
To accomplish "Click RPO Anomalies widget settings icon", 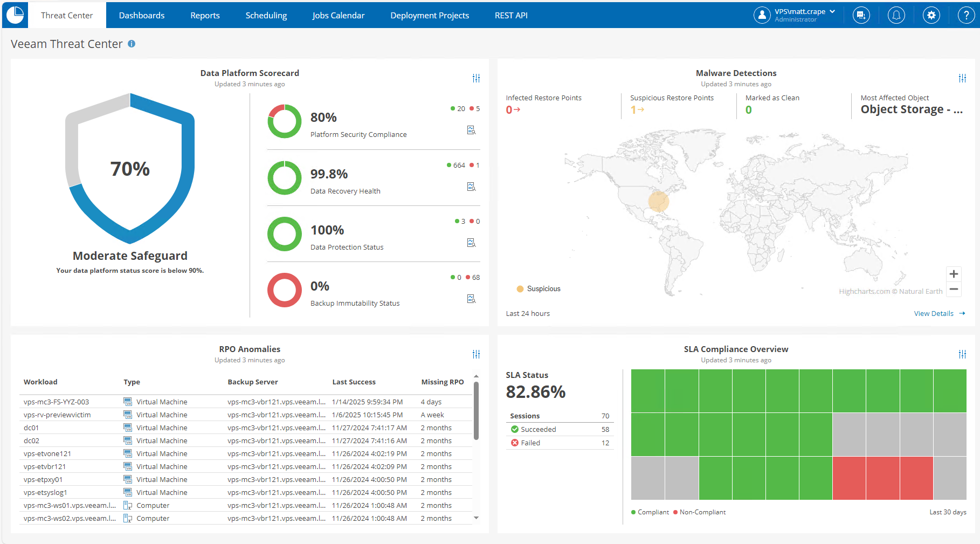I will point(476,354).
